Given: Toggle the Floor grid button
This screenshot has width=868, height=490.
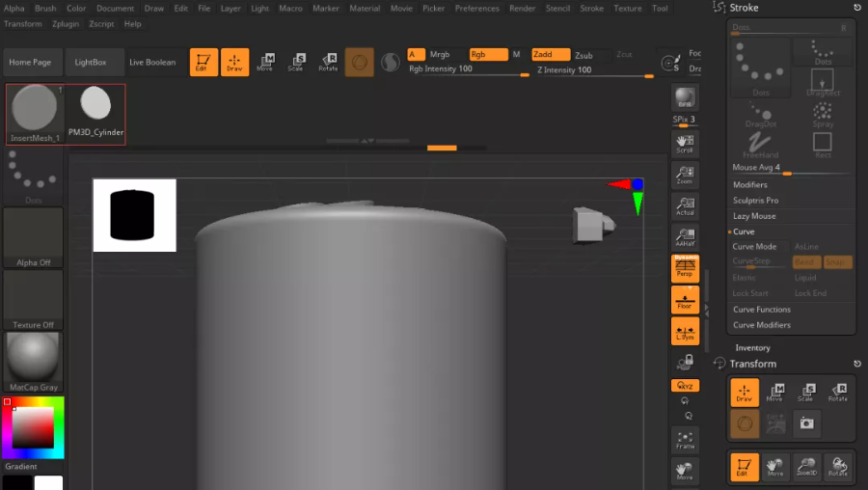Looking at the screenshot, I should tap(685, 300).
